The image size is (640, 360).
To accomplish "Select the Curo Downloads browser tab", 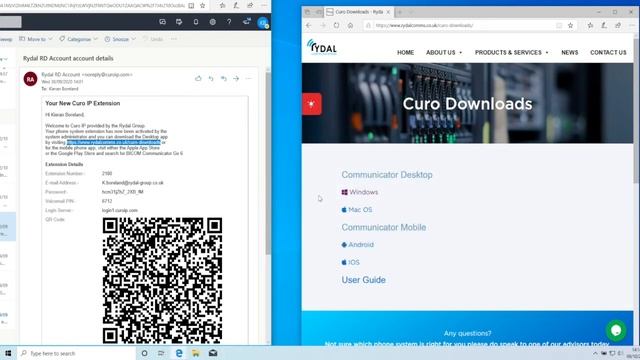I will coord(358,12).
